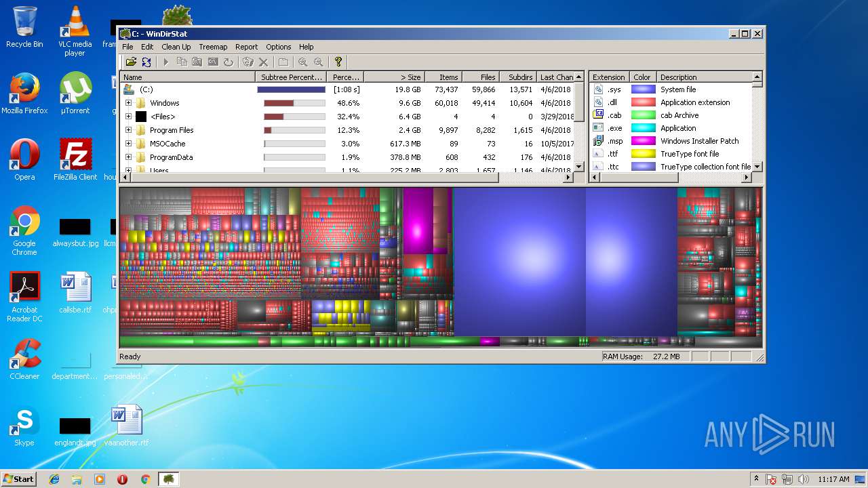The image size is (868, 488).
Task: Show hidden tray icons arrow
Action: pyautogui.click(x=756, y=479)
